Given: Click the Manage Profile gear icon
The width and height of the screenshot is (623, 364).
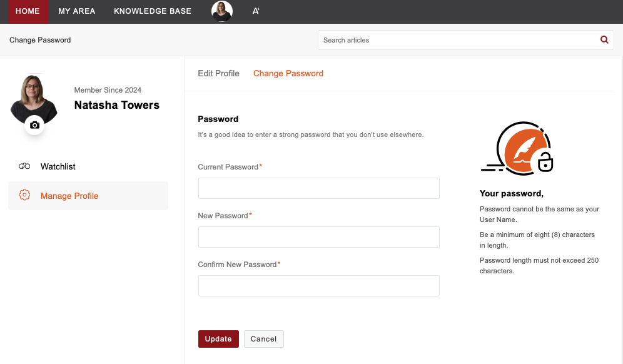Looking at the screenshot, I should (x=24, y=195).
